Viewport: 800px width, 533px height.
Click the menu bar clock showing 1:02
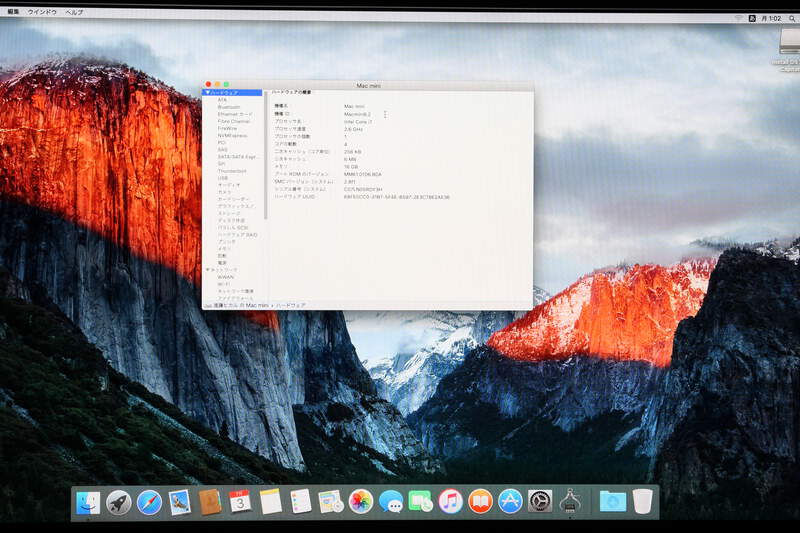[x=771, y=18]
